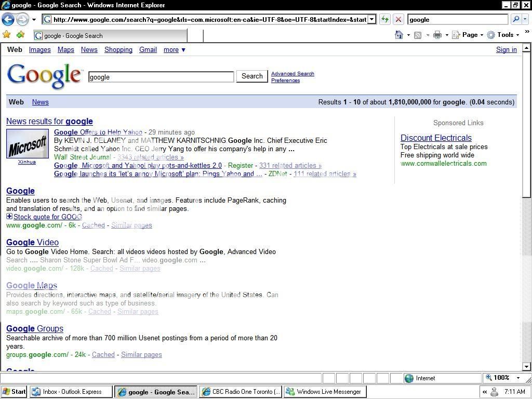Click the Google Search button
The height and width of the screenshot is (399, 532).
252,76
